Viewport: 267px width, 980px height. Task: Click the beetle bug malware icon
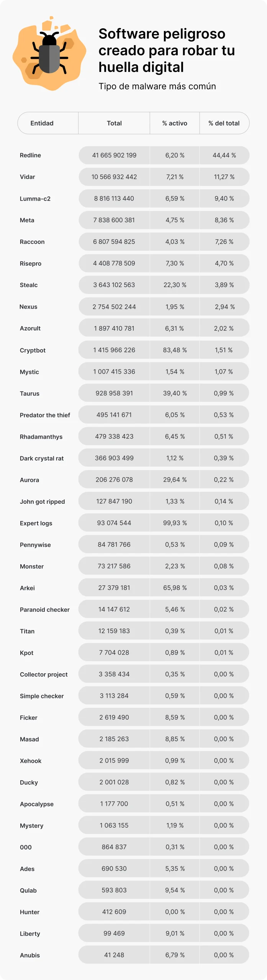click(x=49, y=53)
